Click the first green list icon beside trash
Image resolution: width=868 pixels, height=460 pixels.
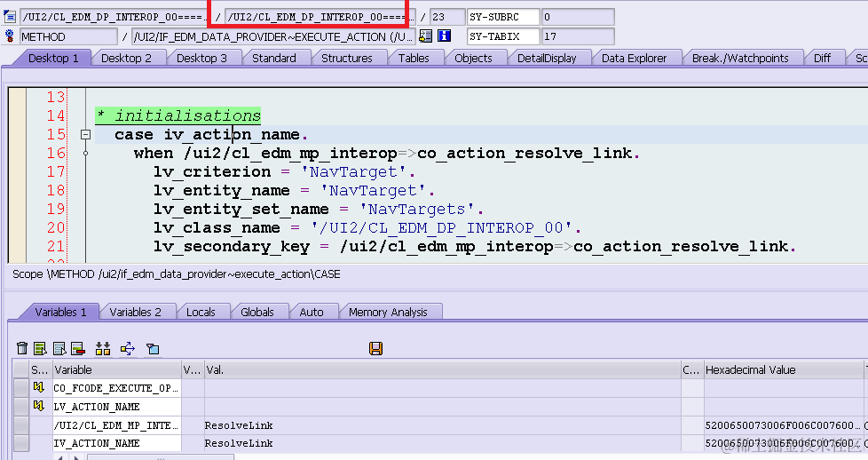(x=40, y=348)
